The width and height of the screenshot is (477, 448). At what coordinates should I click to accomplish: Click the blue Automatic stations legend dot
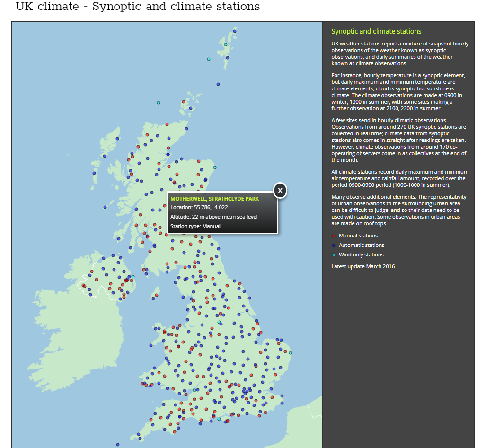[x=334, y=245]
